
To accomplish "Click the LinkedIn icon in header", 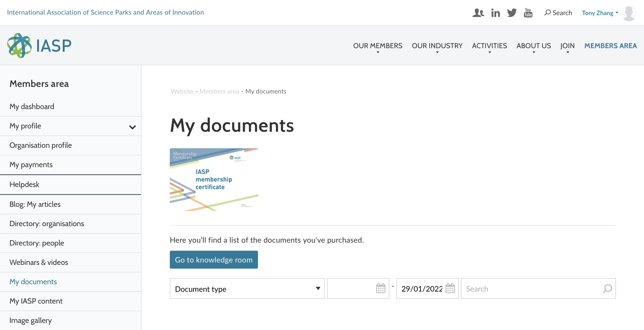I will pos(495,13).
